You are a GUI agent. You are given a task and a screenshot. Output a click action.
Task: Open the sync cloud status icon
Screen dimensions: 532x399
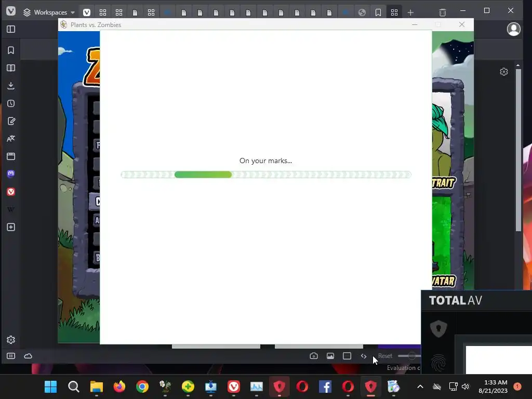click(28, 356)
